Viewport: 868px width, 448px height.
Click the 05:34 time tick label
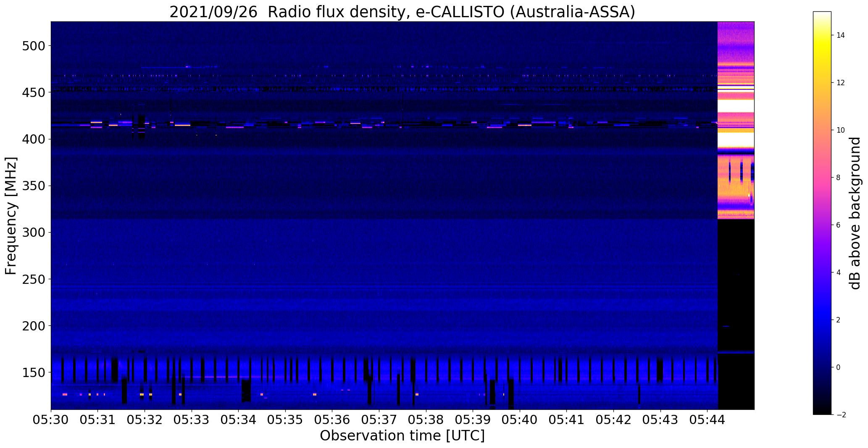pyautogui.click(x=239, y=420)
